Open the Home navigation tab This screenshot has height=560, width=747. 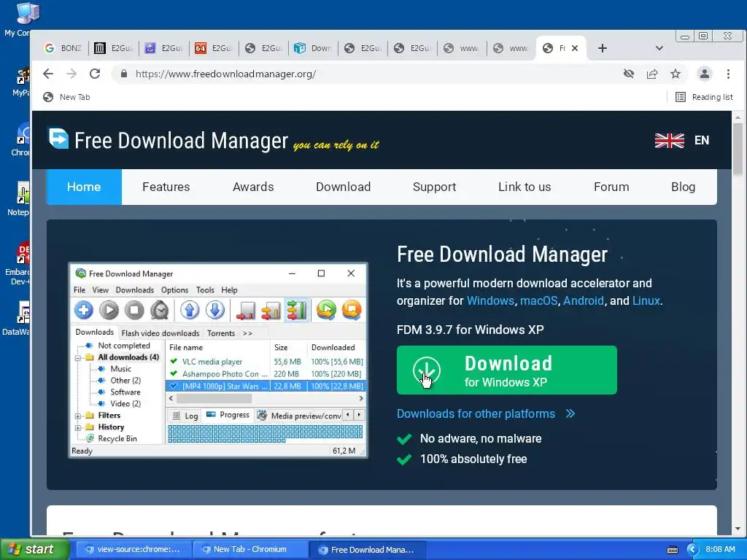84,187
